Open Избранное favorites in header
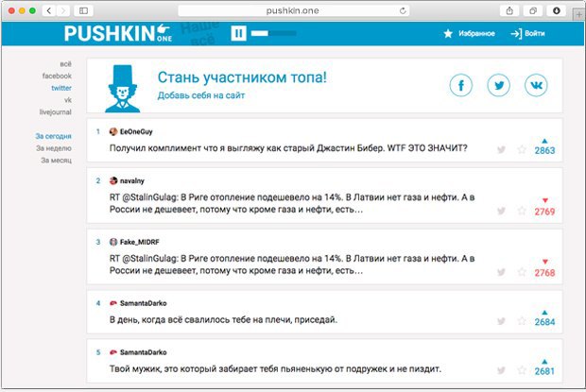Viewport: 586px width, 392px height. point(469,34)
